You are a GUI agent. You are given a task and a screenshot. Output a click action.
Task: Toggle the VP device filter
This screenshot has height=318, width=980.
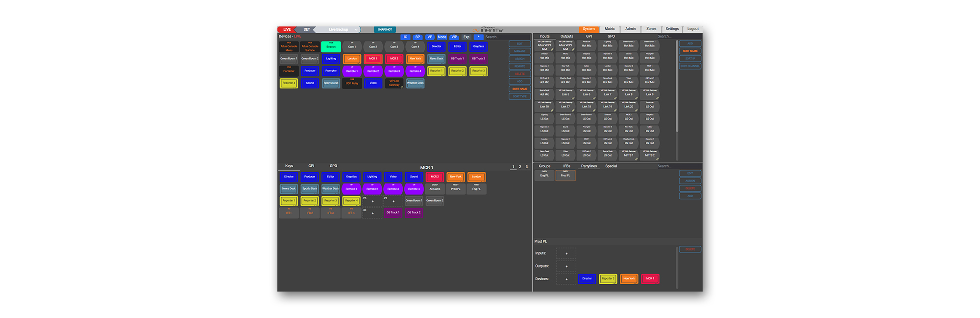[430, 37]
